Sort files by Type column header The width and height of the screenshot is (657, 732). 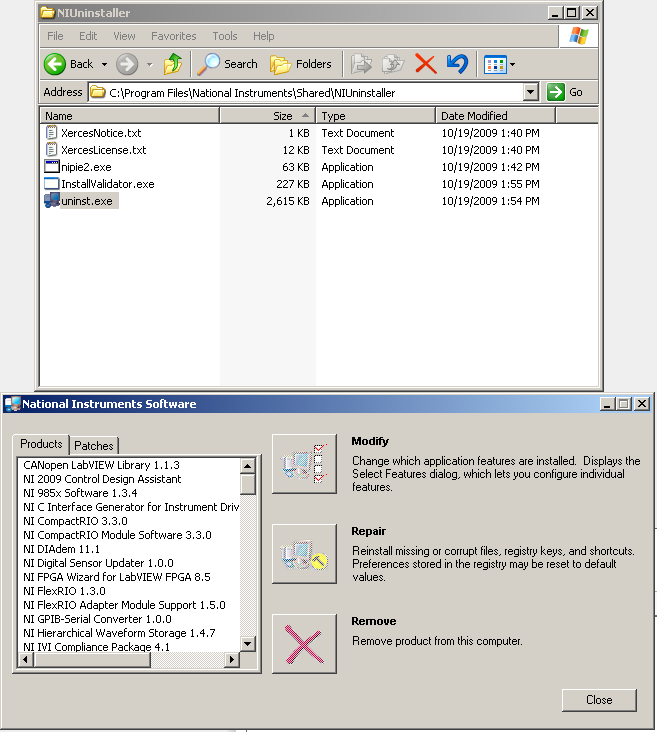click(x=375, y=115)
